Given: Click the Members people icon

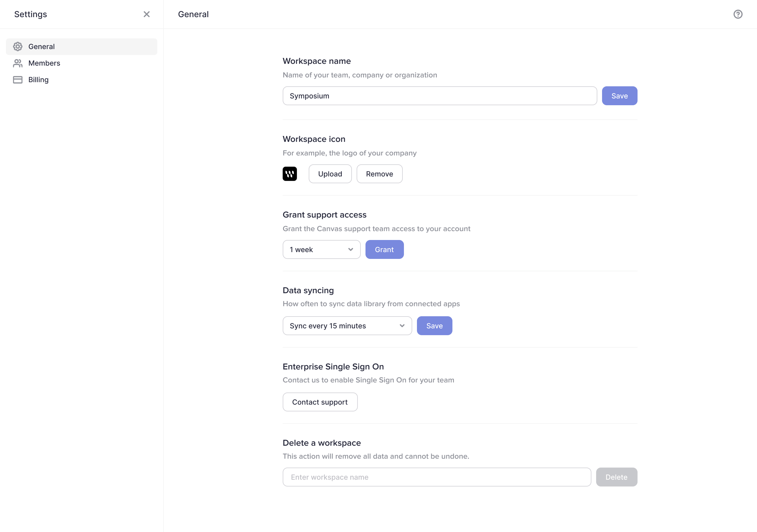Looking at the screenshot, I should (18, 63).
